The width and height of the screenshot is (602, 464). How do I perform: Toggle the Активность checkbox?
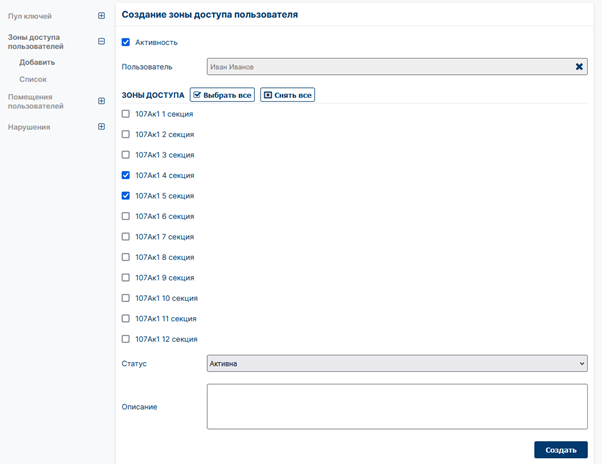pyautogui.click(x=126, y=42)
